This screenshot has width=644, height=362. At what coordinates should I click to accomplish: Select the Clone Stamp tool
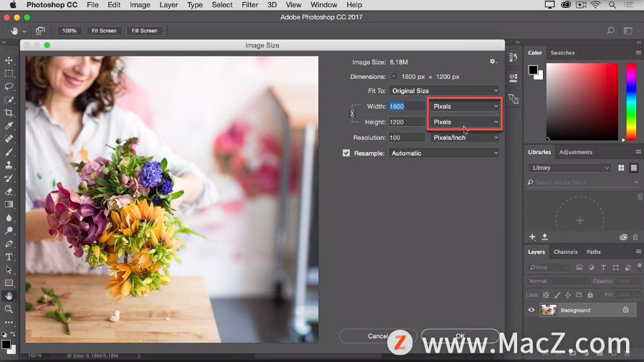[9, 166]
